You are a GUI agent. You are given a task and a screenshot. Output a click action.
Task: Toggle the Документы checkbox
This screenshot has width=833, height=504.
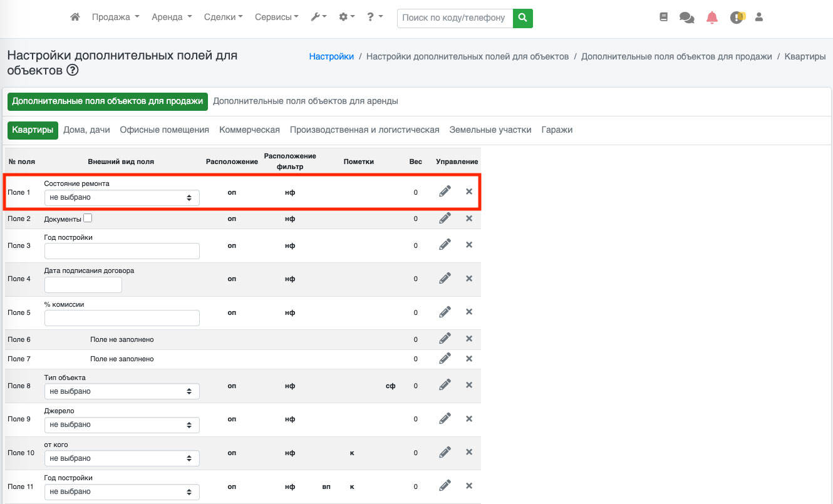coord(88,219)
